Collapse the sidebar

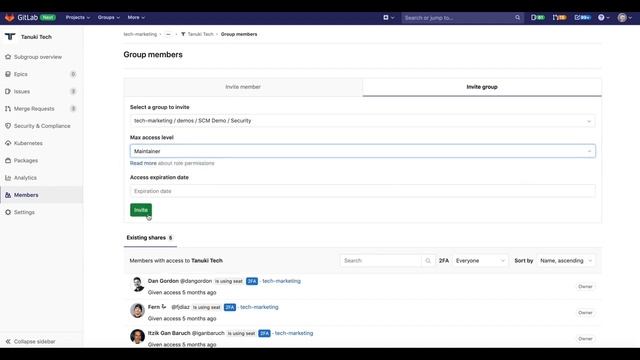click(x=31, y=341)
